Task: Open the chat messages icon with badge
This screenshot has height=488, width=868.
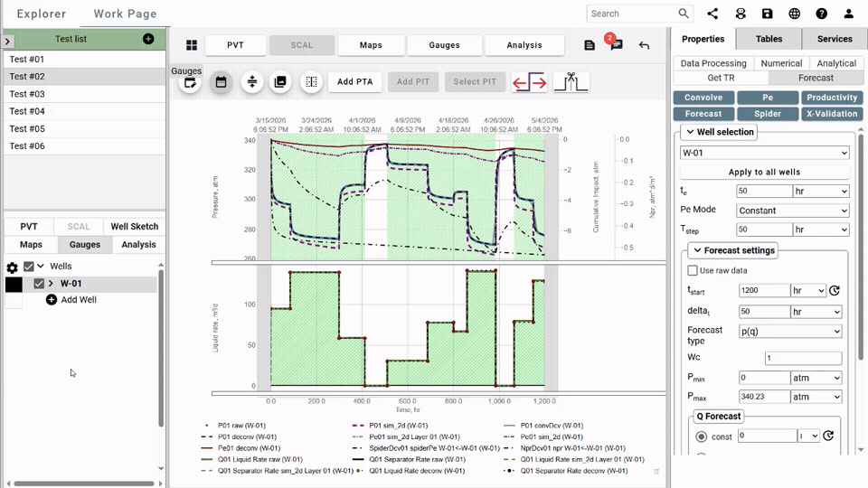Action: pyautogui.click(x=616, y=45)
